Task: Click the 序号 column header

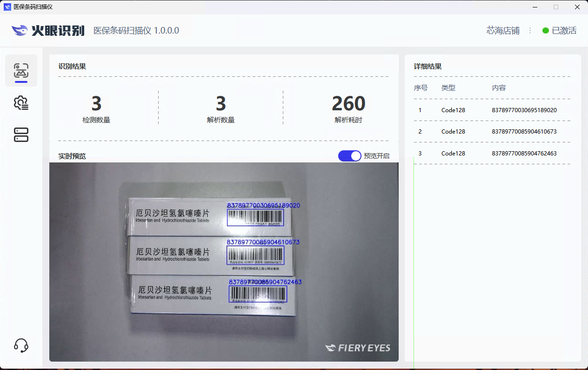Action: point(421,88)
